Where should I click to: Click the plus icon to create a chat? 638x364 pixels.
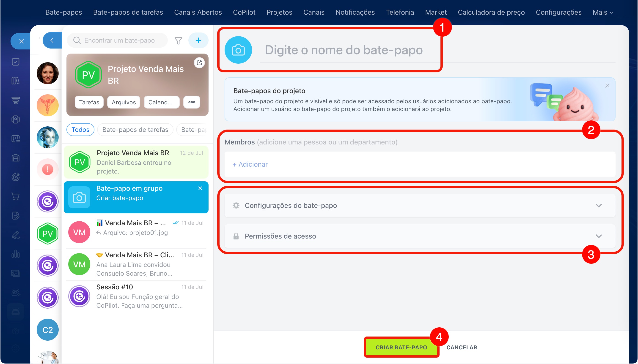point(198,40)
